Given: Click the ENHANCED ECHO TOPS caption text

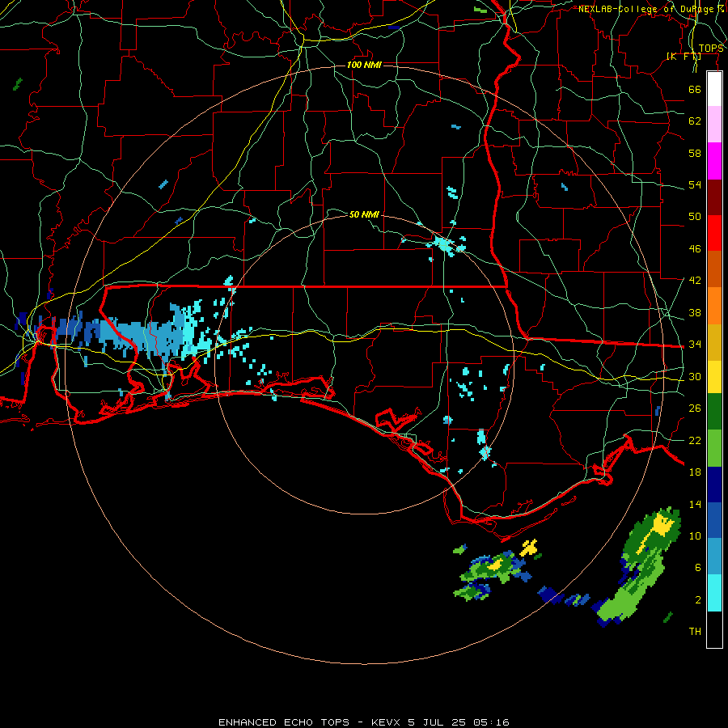Looking at the screenshot, I should [x=284, y=722].
